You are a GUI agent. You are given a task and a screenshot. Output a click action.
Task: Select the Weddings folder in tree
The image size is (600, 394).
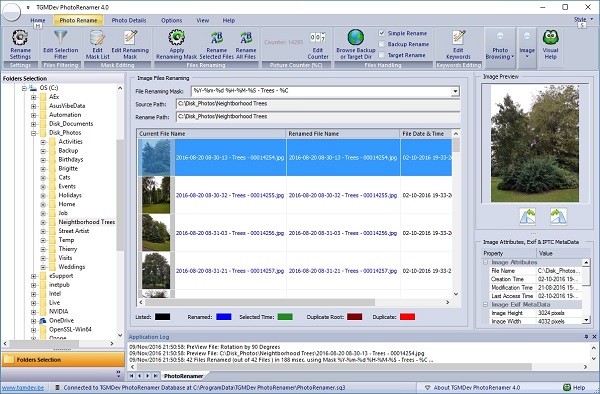coord(72,267)
